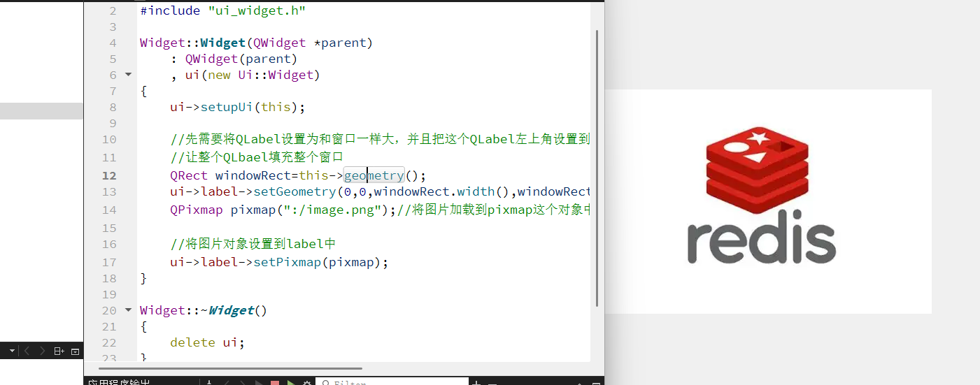This screenshot has height=385, width=980.
Task: Click line number 3 in the gutter
Action: coord(113,27)
